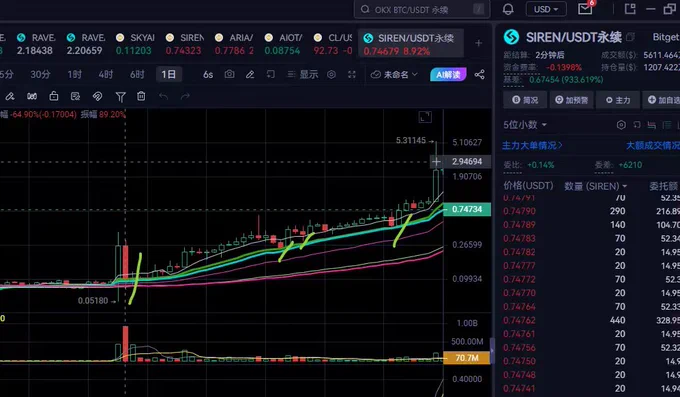Viewport: 680px width, 397px height.
Task: Click the copy icon beside SIREN/USDT永续 title
Action: pyautogui.click(x=630, y=37)
